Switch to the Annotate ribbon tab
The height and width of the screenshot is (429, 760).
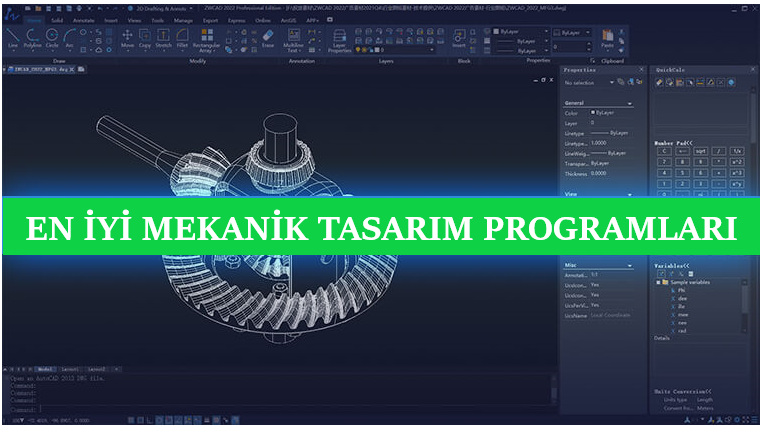pyautogui.click(x=84, y=19)
